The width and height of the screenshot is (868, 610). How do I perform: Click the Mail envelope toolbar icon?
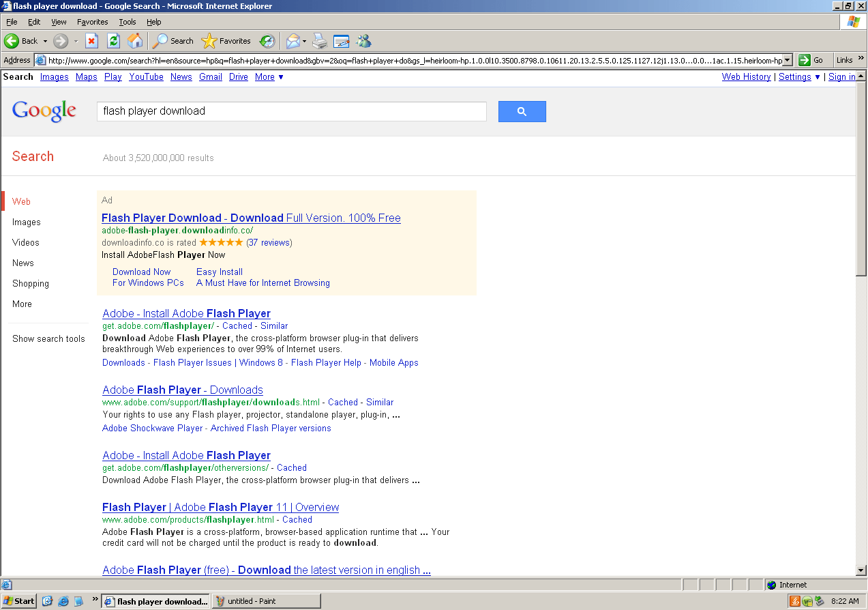pos(293,41)
